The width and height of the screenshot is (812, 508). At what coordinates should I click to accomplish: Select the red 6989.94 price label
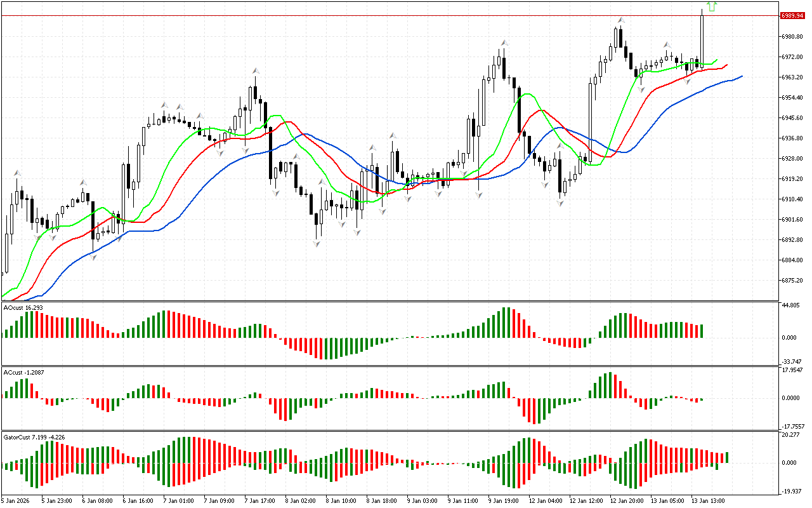793,15
